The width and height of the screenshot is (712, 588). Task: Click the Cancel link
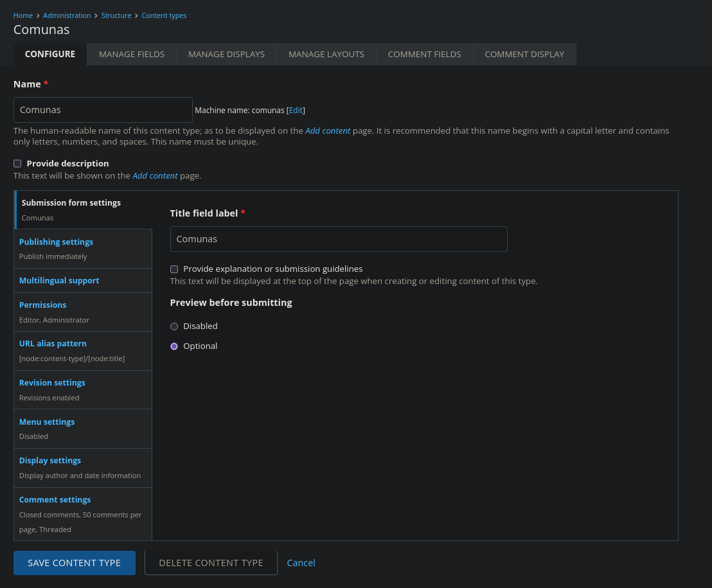301,563
